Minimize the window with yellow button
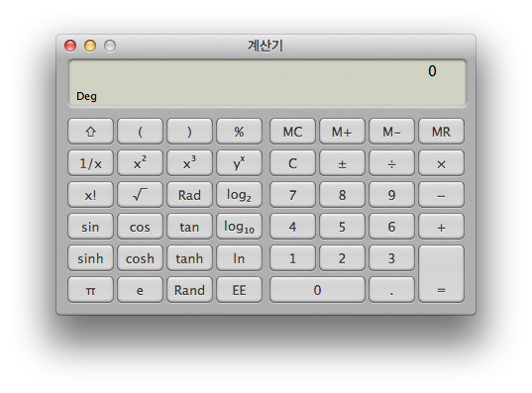 90,46
